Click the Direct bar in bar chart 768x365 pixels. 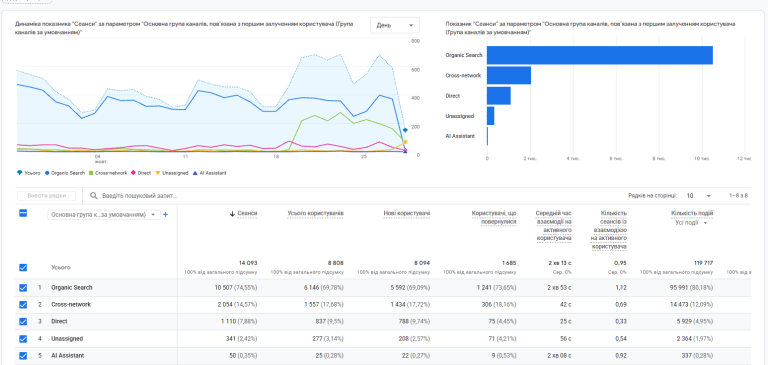[499, 96]
